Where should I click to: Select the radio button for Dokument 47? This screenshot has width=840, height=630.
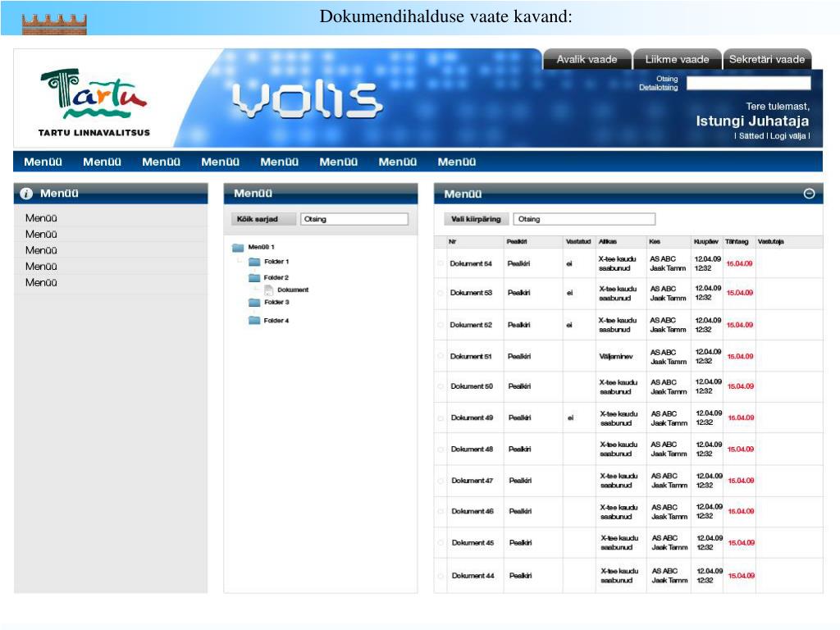(x=441, y=481)
